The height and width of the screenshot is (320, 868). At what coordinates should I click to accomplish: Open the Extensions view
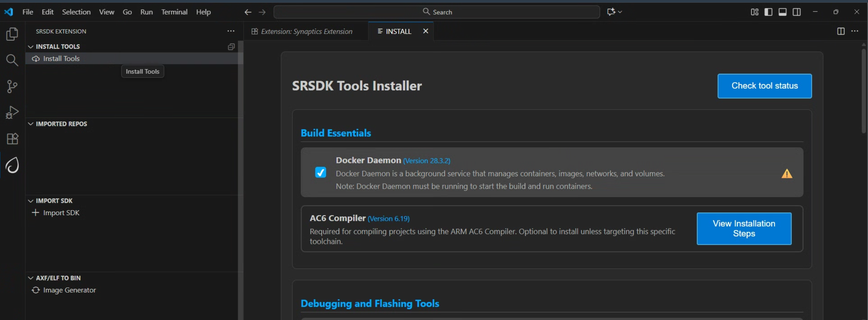point(12,139)
